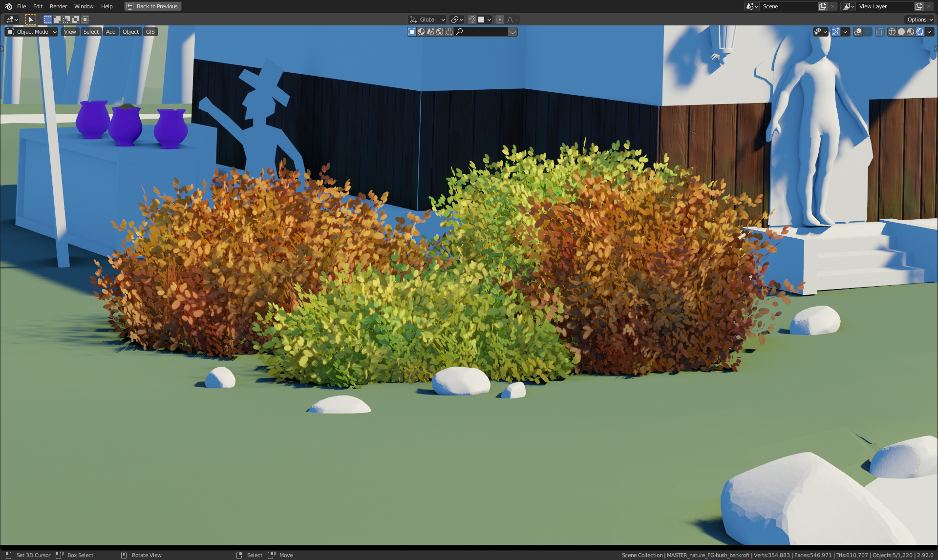Toggle snapping magnet icon
Viewport: 938px width, 560px height.
471,20
